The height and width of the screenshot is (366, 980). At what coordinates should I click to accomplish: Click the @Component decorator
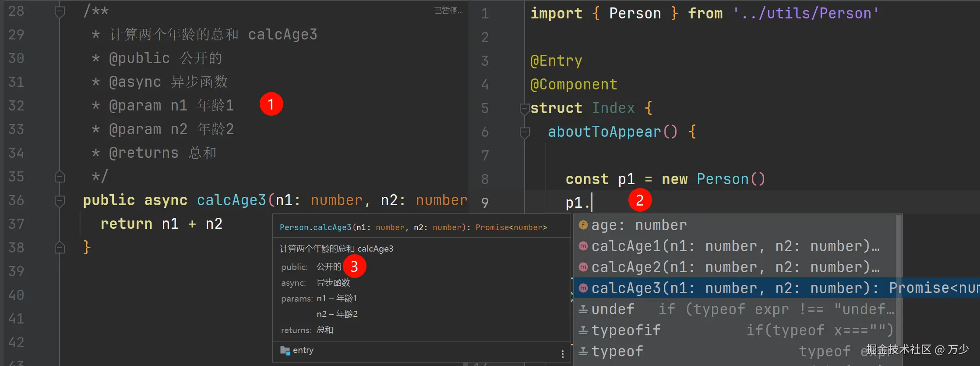(x=574, y=84)
